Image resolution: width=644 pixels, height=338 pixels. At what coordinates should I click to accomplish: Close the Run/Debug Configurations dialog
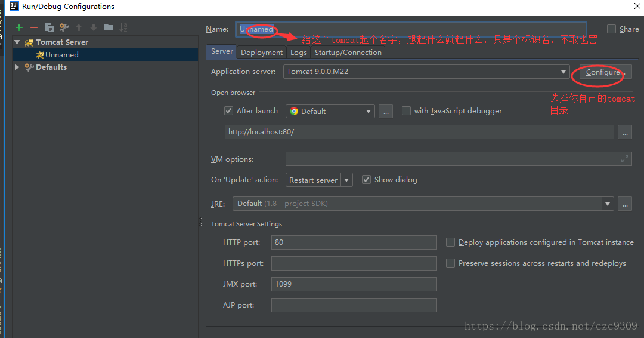(x=637, y=6)
